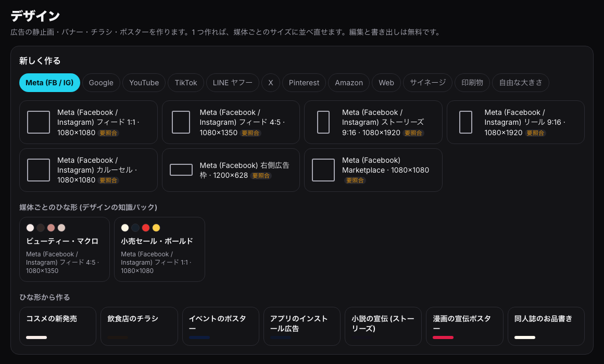Create from 同人誌のお品書き template
Image resolution: width=604 pixels, height=364 pixels.
coord(546,326)
